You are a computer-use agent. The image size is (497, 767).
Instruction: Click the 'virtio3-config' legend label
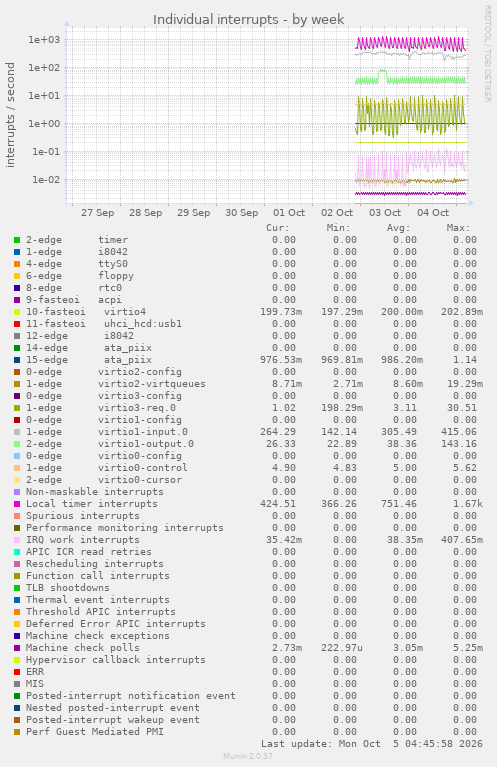(140, 396)
